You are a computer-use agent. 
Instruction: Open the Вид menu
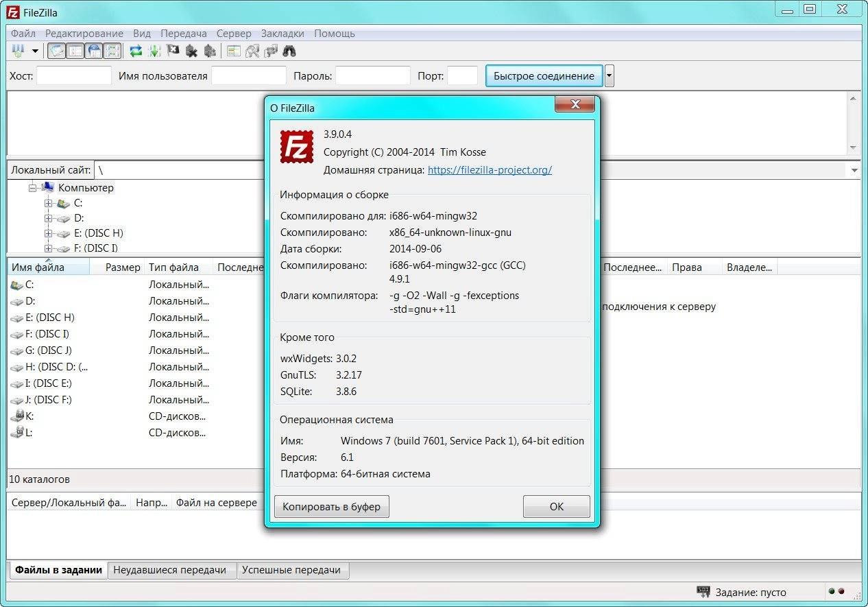142,33
